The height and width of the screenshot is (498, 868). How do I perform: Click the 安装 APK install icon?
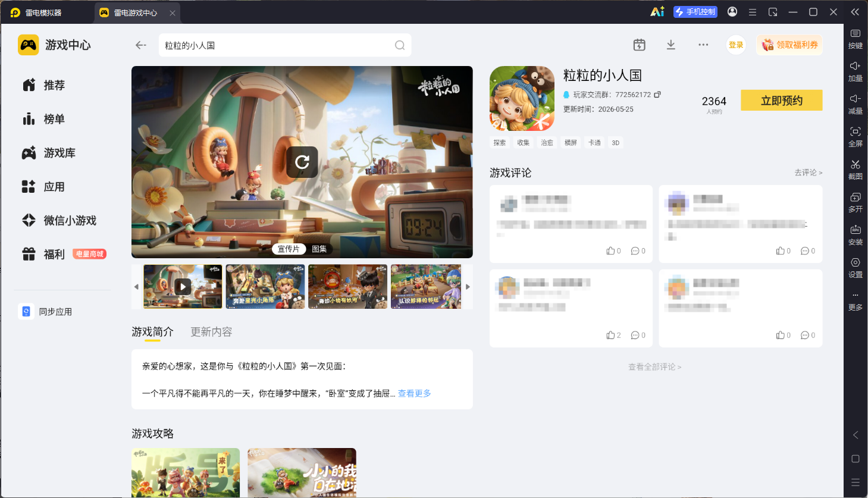pos(856,230)
